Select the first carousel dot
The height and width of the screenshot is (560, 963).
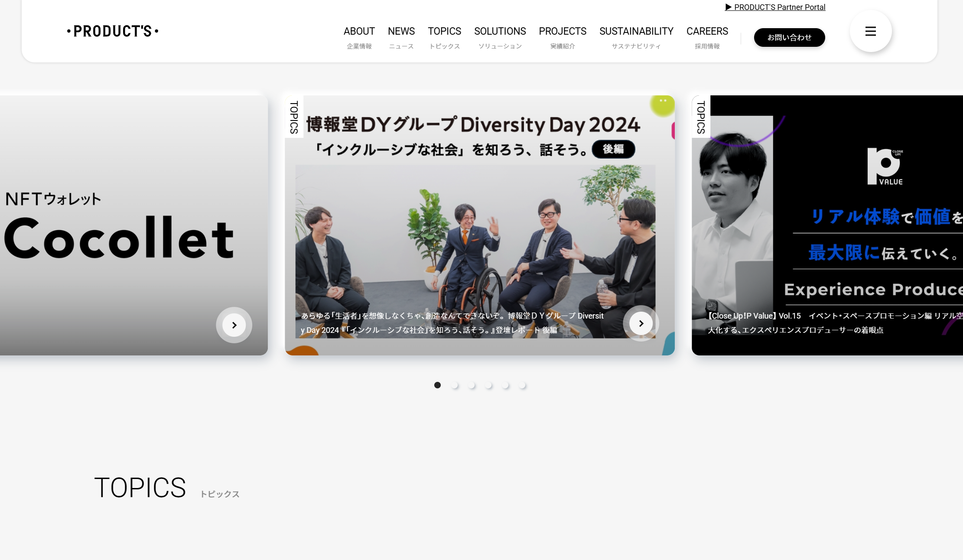pos(437,385)
